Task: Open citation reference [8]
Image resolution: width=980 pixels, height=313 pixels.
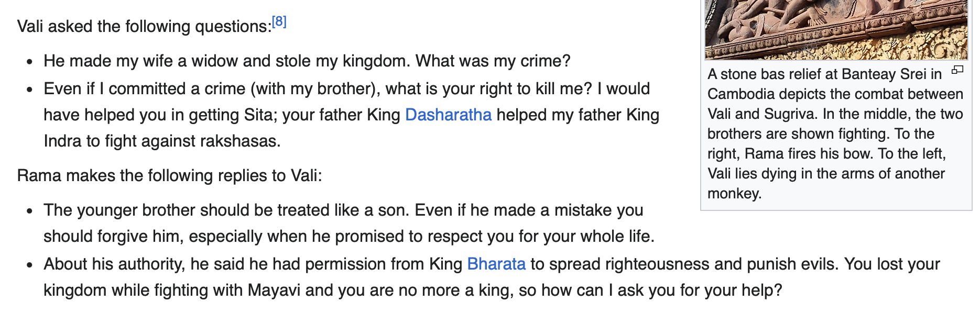Action: pyautogui.click(x=279, y=21)
